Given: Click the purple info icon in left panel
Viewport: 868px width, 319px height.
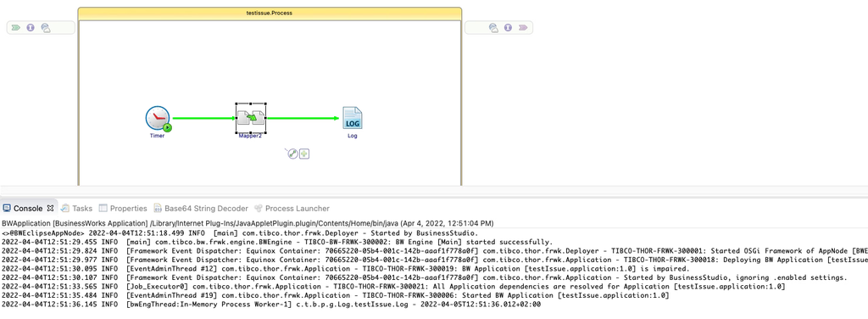Looking at the screenshot, I should tap(31, 27).
